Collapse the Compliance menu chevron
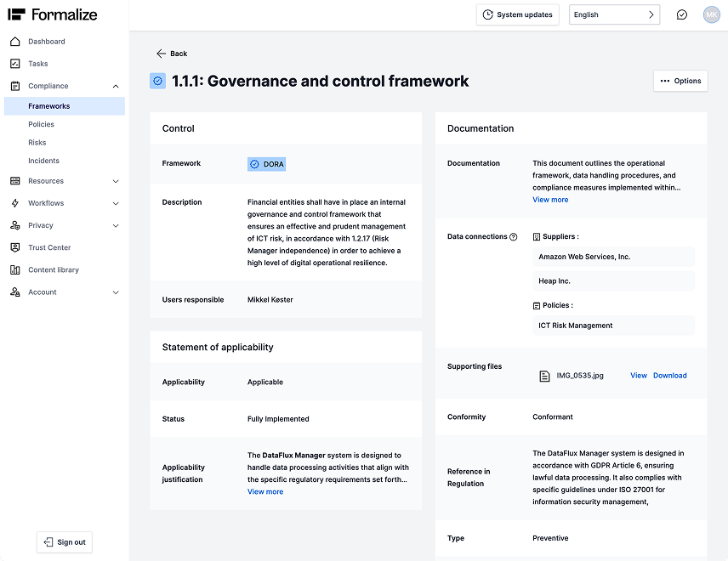728x561 pixels. (x=116, y=86)
